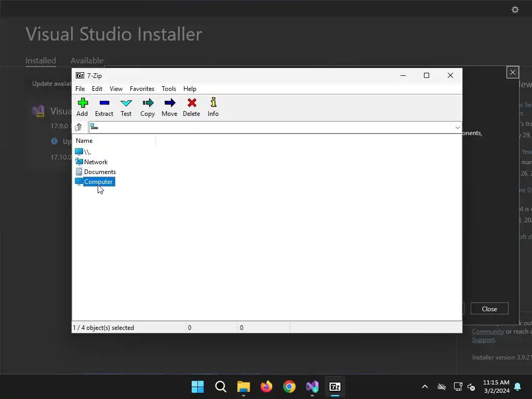Viewport: 532px width, 399px height.
Task: Open the View menu
Action: tap(116, 88)
